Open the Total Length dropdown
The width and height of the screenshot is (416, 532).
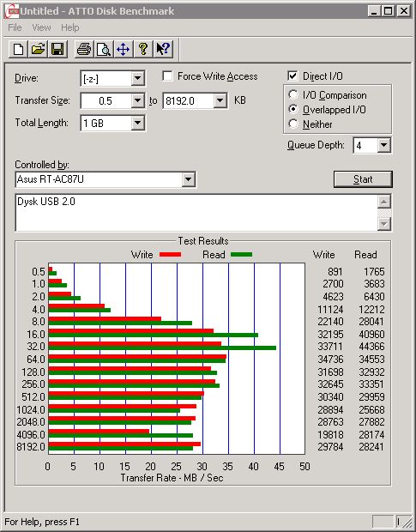[x=137, y=123]
